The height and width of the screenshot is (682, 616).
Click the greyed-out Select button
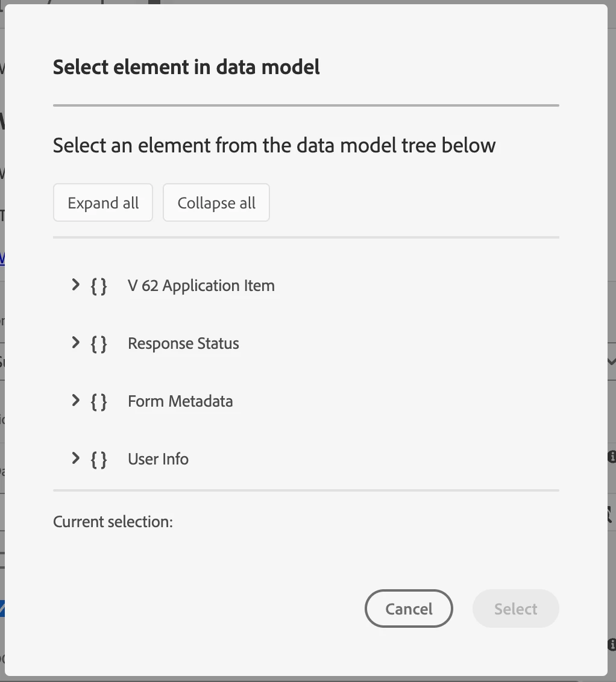pyautogui.click(x=515, y=608)
